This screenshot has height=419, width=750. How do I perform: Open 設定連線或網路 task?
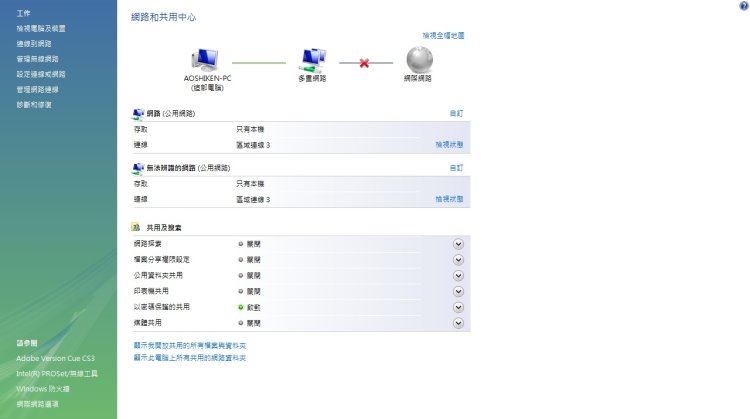41,74
